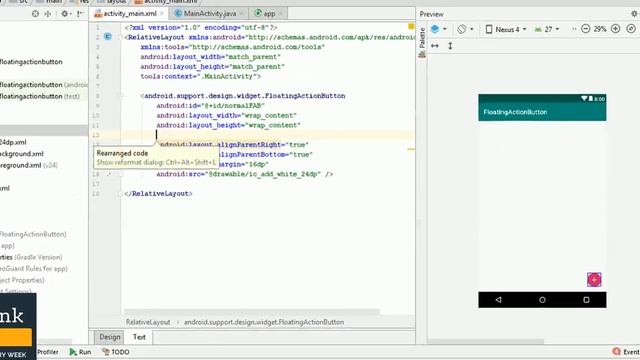Close the activity_main.xml tab
Viewport: 640px width, 360px height.
click(x=162, y=13)
